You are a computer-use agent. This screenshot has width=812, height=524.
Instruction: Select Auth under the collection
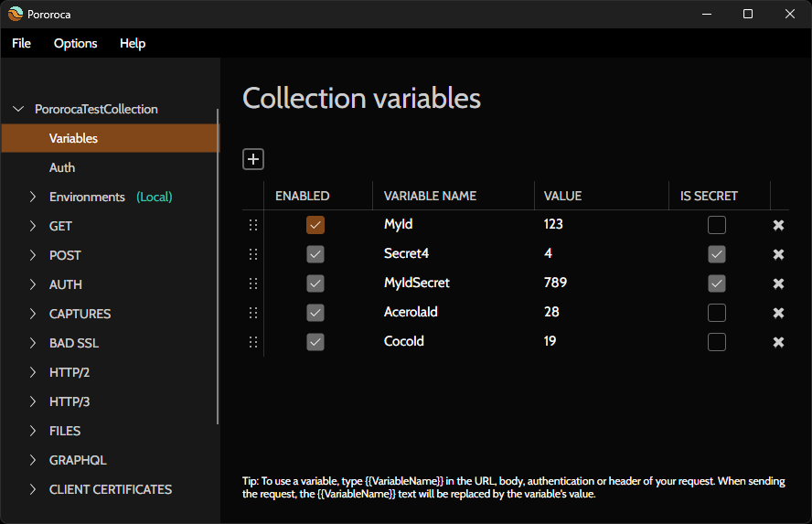[x=62, y=167]
